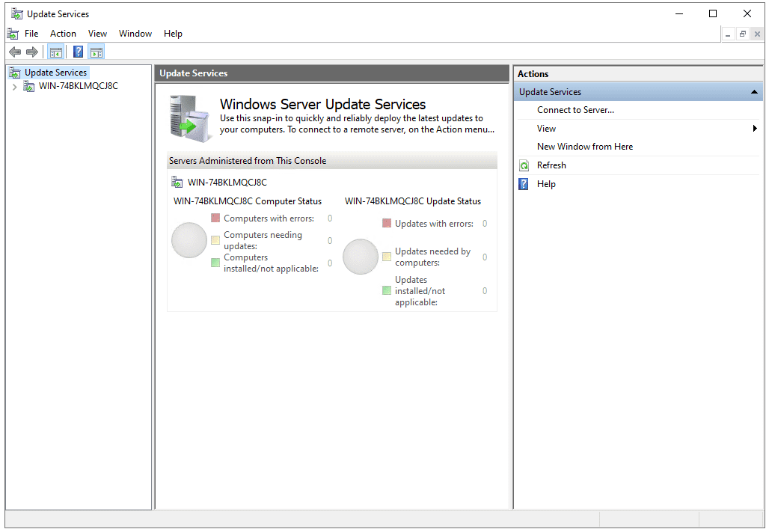Maximize the Update Services main window
This screenshot has height=532, width=769.
[713, 13]
